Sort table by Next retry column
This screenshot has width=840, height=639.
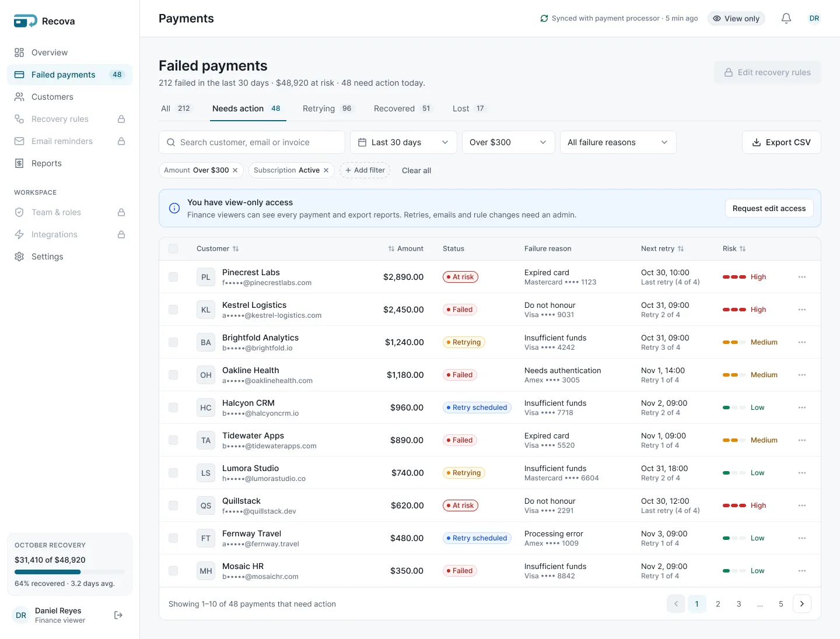(662, 248)
